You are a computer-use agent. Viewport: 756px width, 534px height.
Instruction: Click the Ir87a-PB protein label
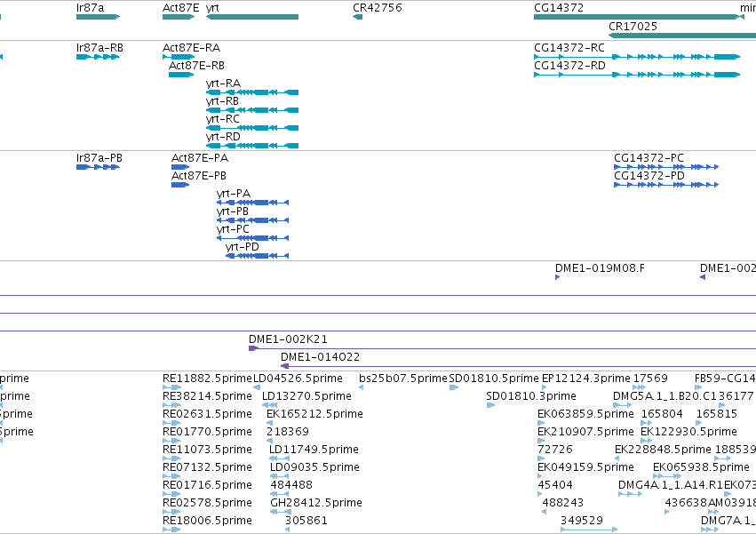99,158
